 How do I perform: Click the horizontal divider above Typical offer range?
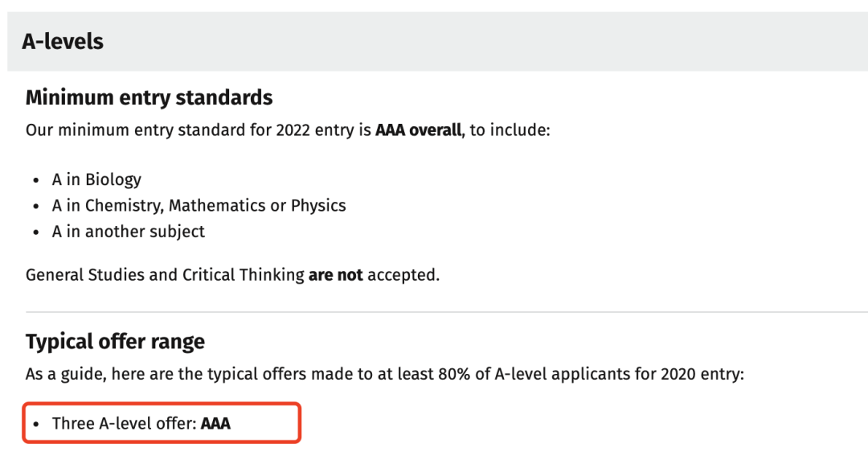447,312
